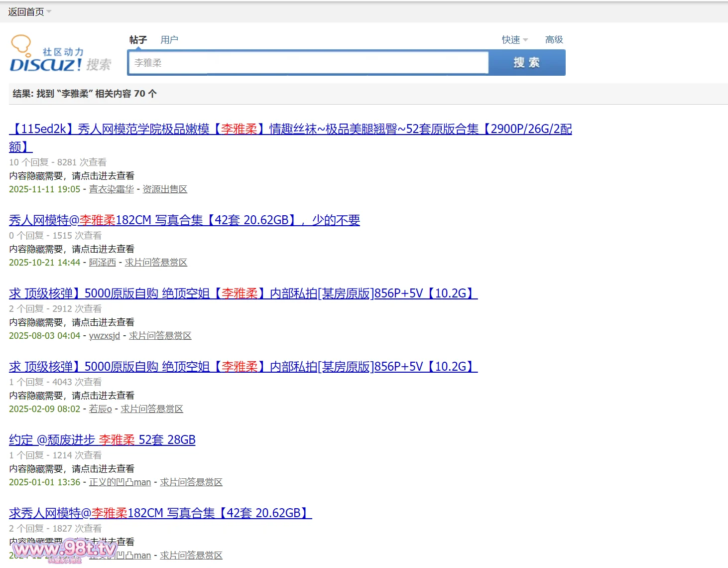Open the first result titled 【115ed2k】
The height and width of the screenshot is (568, 728).
click(290, 130)
